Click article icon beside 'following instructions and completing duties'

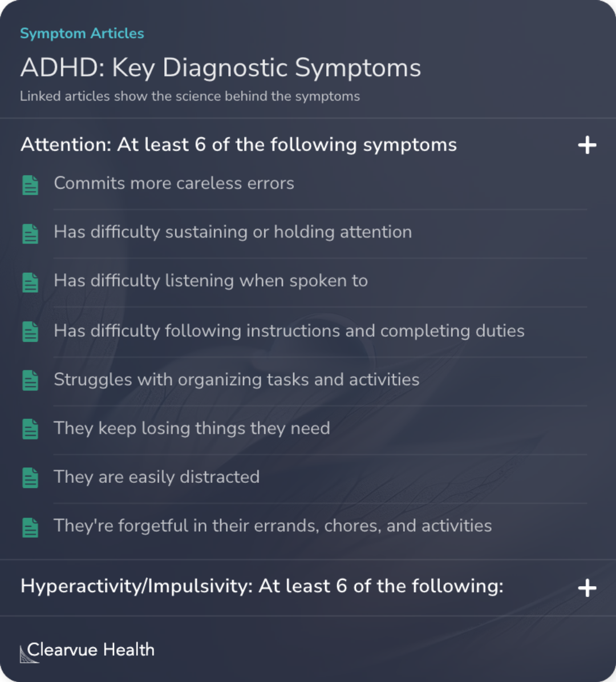[x=30, y=332]
